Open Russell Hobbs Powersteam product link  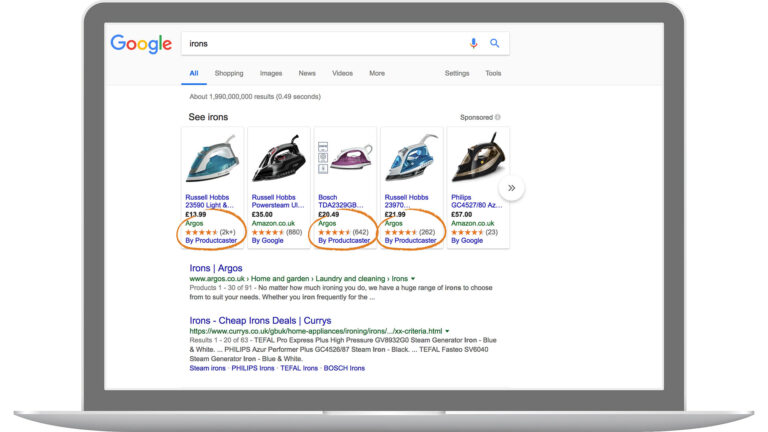[278, 201]
